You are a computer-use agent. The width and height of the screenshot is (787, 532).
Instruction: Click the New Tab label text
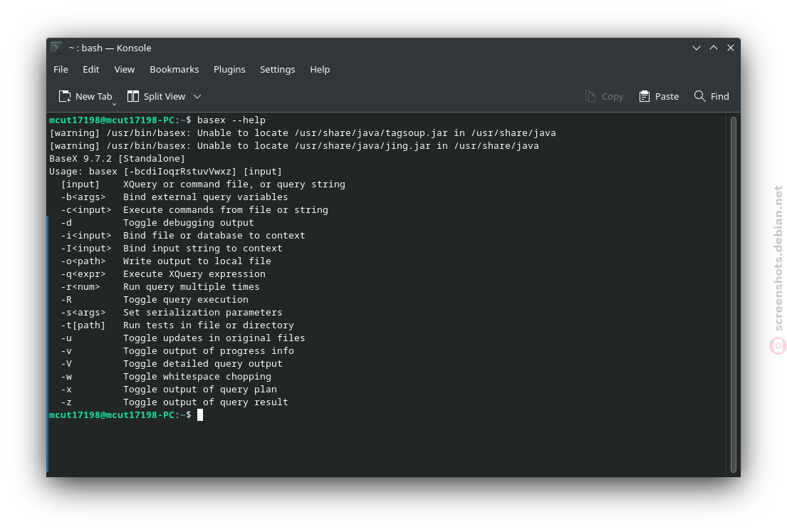pyautogui.click(x=94, y=96)
